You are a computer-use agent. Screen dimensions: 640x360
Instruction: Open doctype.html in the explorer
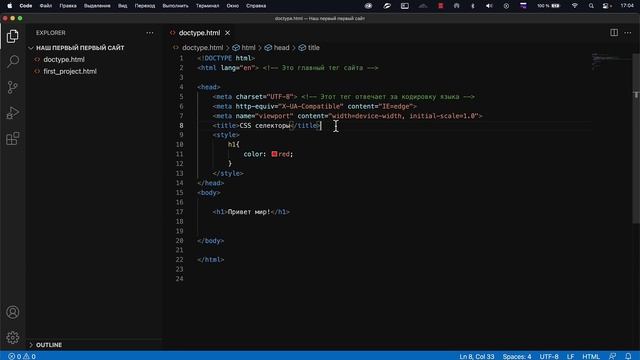(64, 60)
